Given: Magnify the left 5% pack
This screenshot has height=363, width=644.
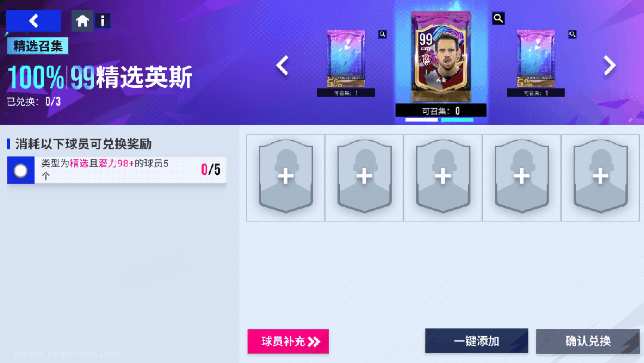Looking at the screenshot, I should click(382, 34).
